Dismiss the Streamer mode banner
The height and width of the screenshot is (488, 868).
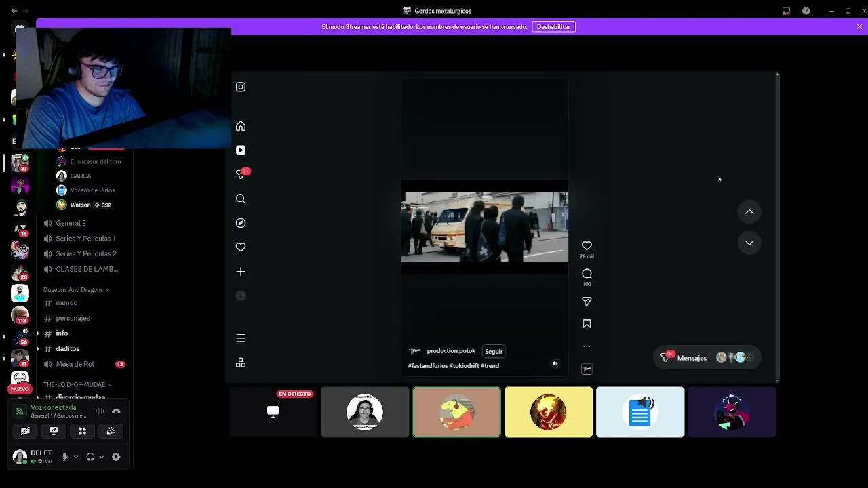859,26
